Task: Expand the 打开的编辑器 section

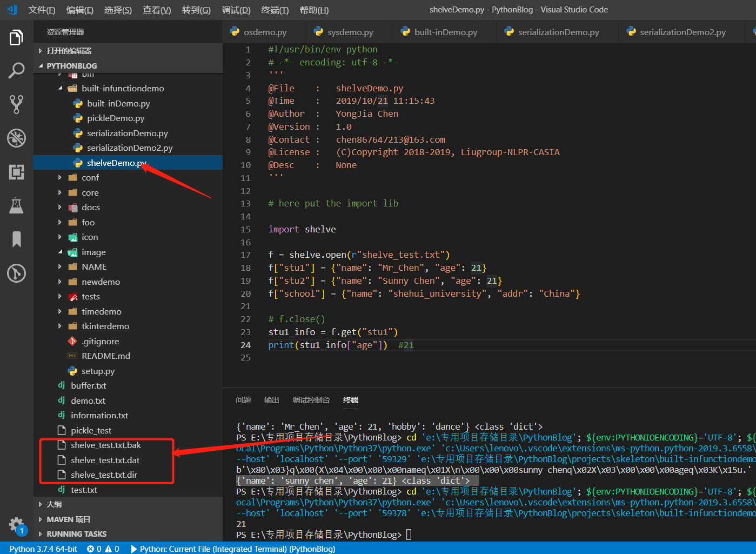Action: tap(128, 51)
